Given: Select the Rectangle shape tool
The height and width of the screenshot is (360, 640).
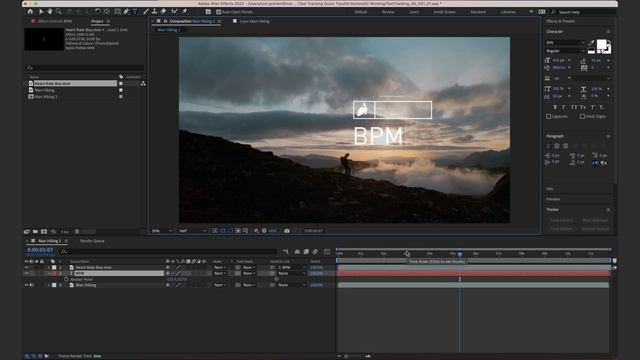Looking at the screenshot, I should tap(118, 12).
